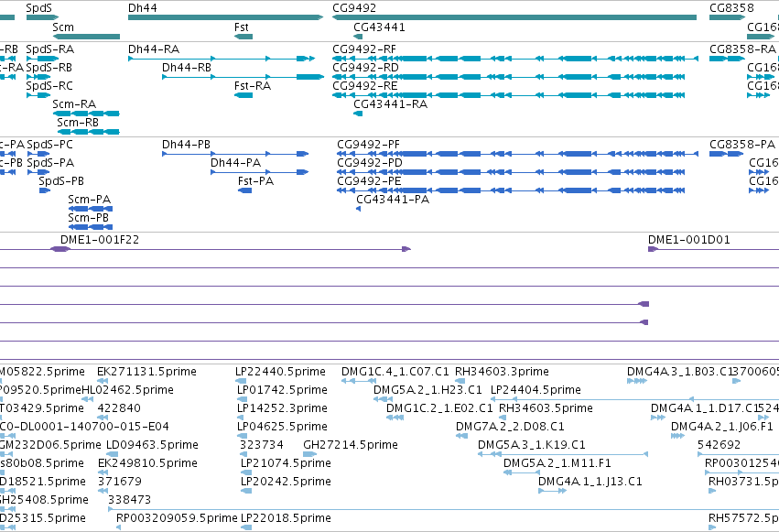This screenshot has width=779, height=532.
Task: Click EST LP21074.5prime
Action: coord(246,472)
